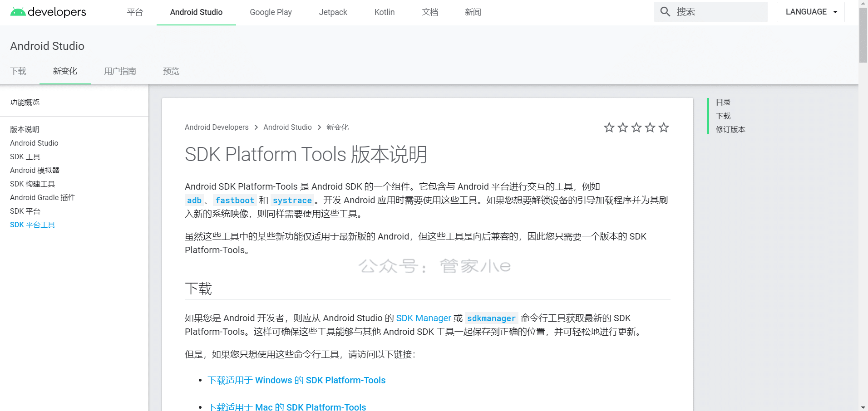Open the 文档 navigation item
The width and height of the screenshot is (868, 411).
click(430, 12)
